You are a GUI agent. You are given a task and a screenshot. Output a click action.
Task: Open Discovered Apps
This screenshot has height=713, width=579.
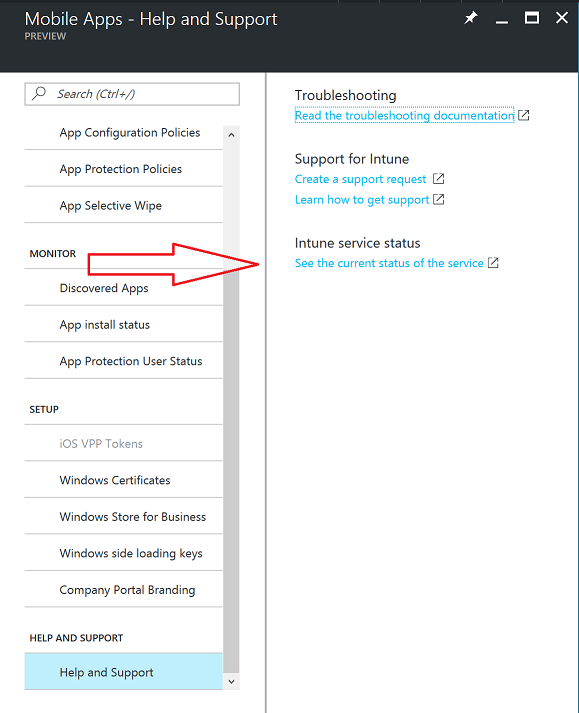(x=123, y=288)
